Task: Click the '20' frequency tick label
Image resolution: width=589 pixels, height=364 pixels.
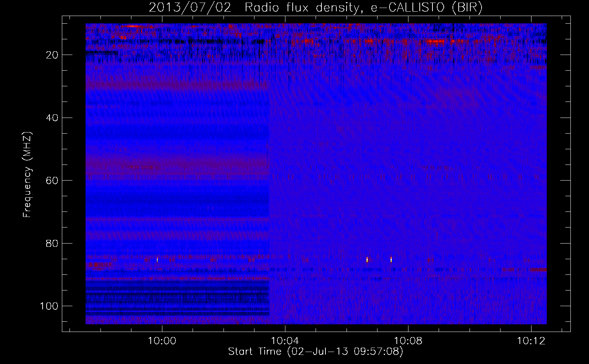Action: [x=52, y=55]
